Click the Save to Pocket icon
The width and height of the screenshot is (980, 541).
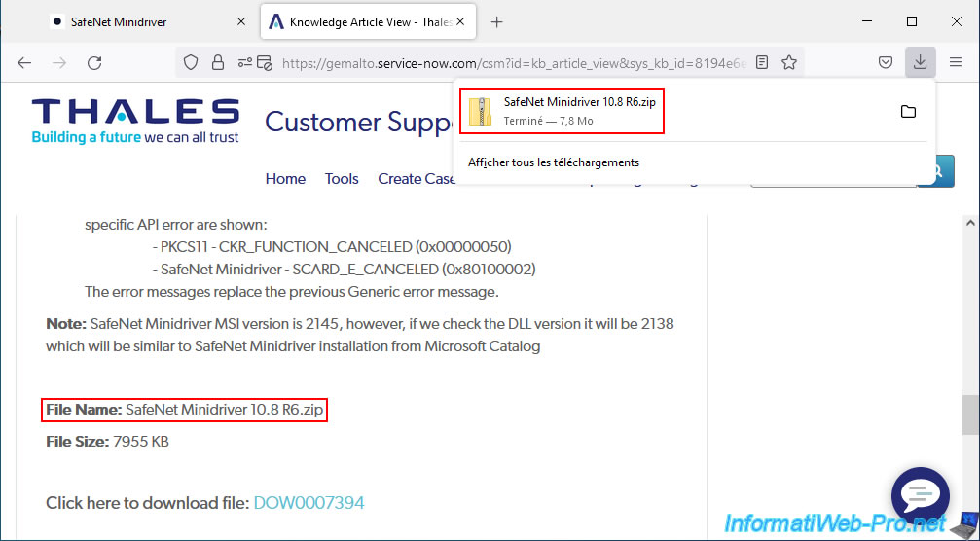[x=886, y=62]
